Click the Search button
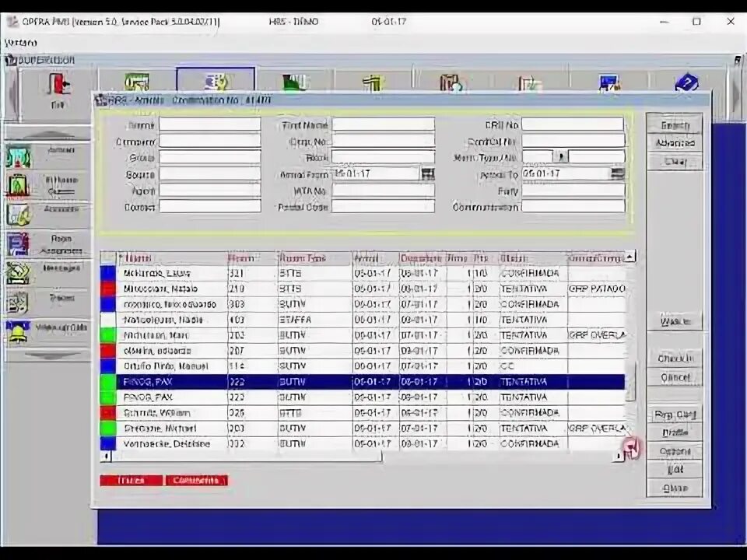Screen dimensions: 747x560 [x=675, y=125]
